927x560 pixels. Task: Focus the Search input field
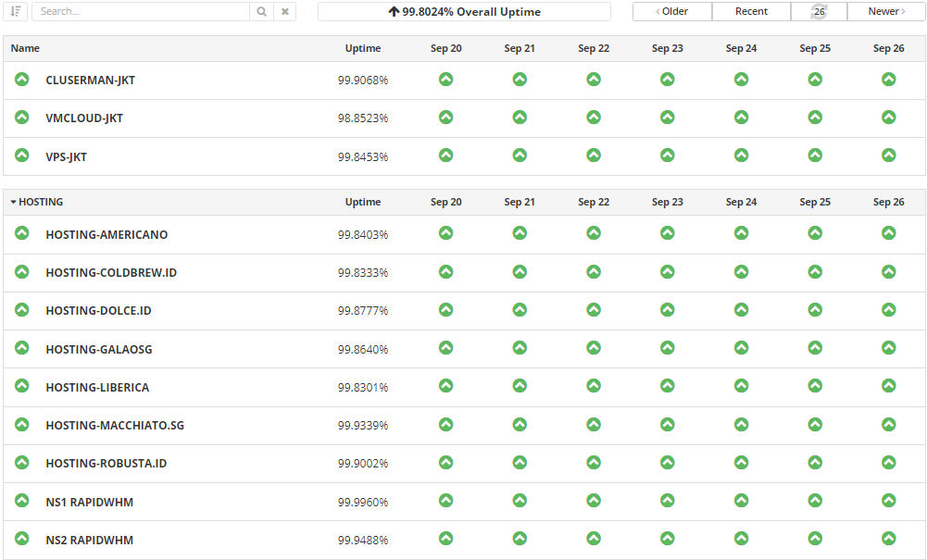141,12
